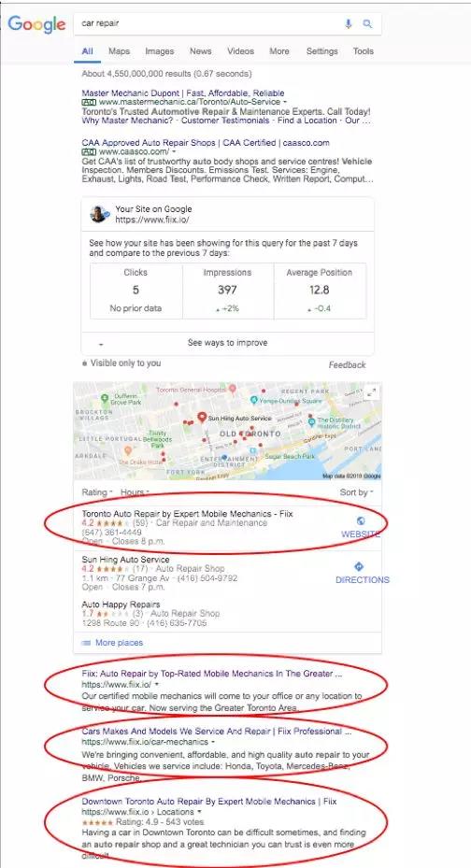Viewport: 471px width, 868px height.
Task: Open the Tools menu
Action: click(364, 51)
